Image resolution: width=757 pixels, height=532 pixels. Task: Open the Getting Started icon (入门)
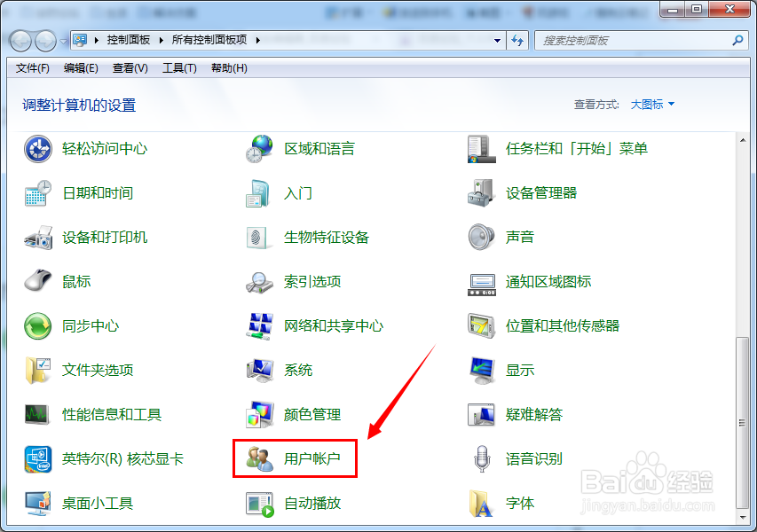[258, 193]
